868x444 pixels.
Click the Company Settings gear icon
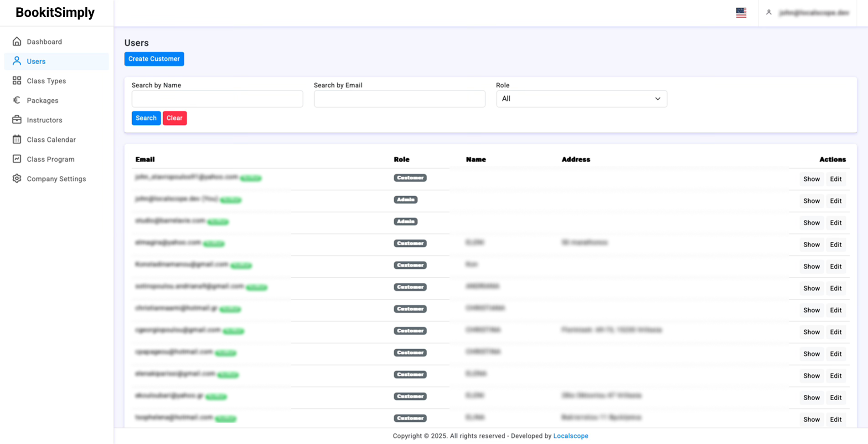point(17,179)
